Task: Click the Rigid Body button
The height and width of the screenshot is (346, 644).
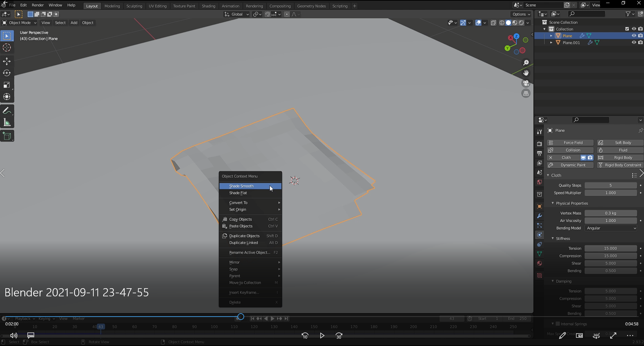Action: [620, 158]
